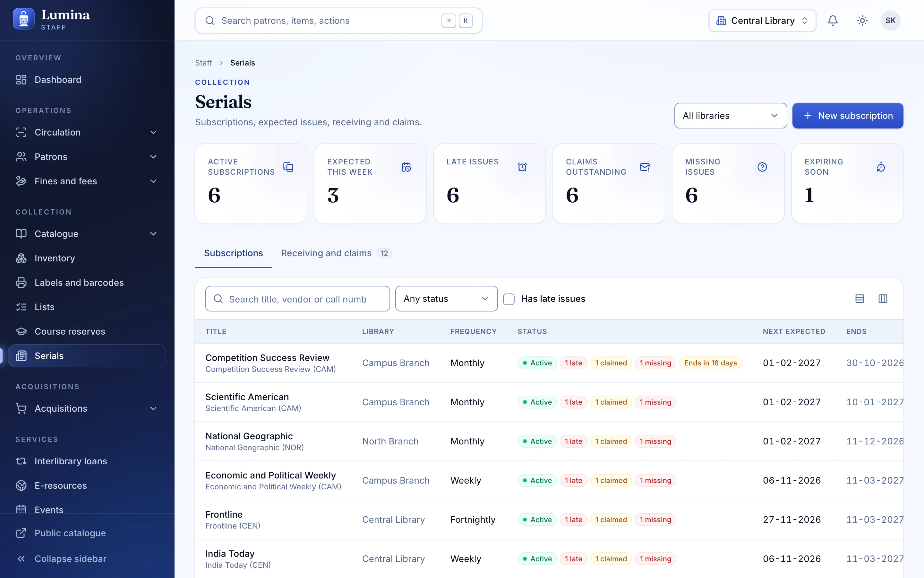Open the column chooser icon
The height and width of the screenshot is (578, 924).
(x=883, y=299)
